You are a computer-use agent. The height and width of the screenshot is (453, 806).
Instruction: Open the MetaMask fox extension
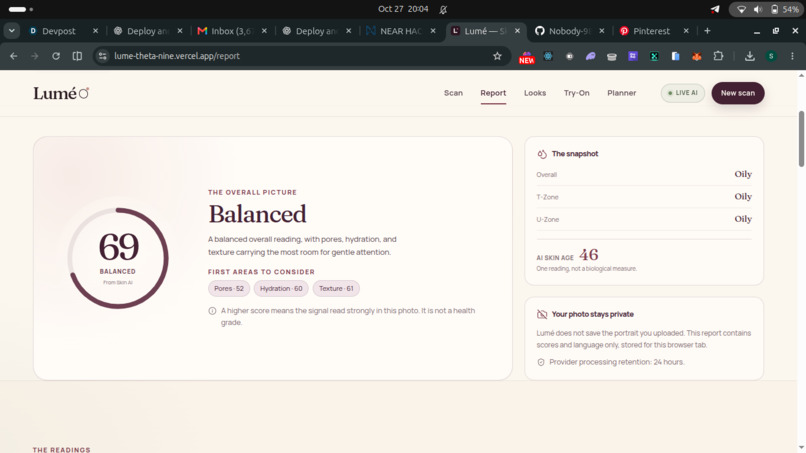(x=697, y=56)
